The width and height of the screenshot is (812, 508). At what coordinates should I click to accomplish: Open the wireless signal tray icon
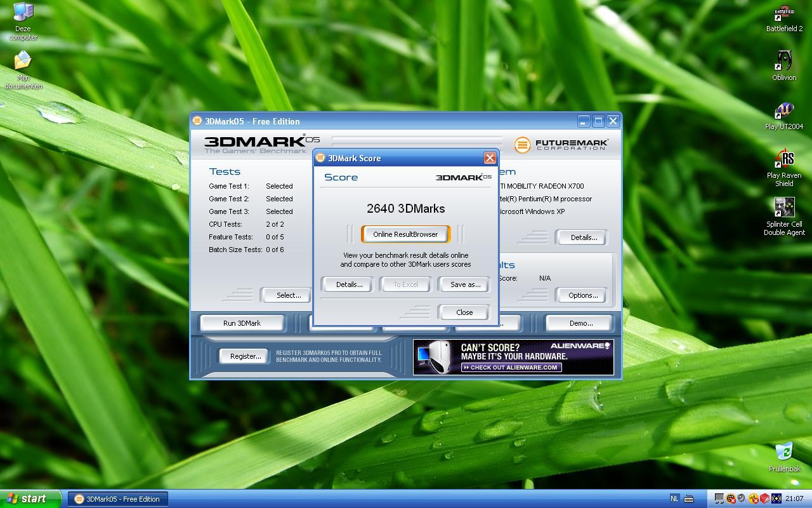coord(776,498)
